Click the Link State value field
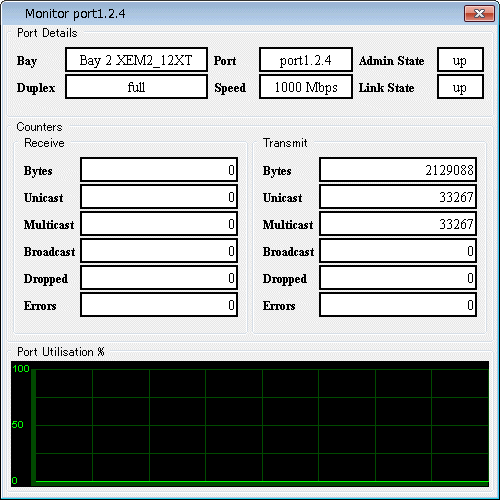Viewport: 500px width, 500px height. click(460, 87)
